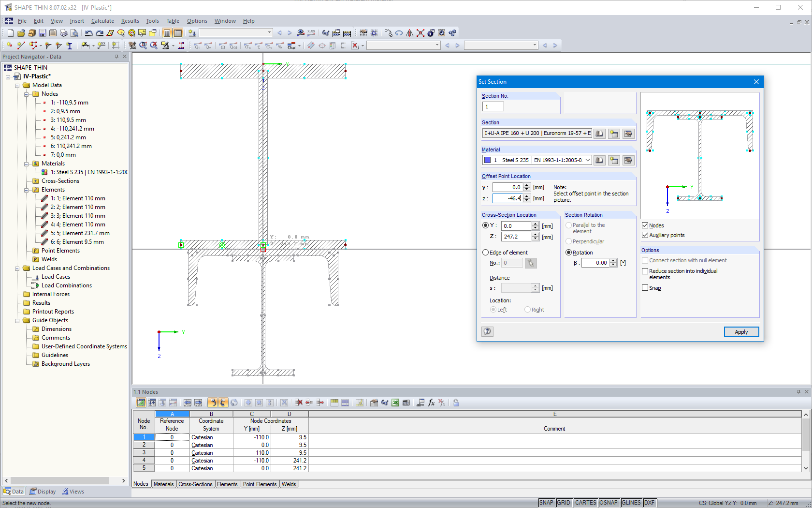Open the Calculate menu

[102, 21]
